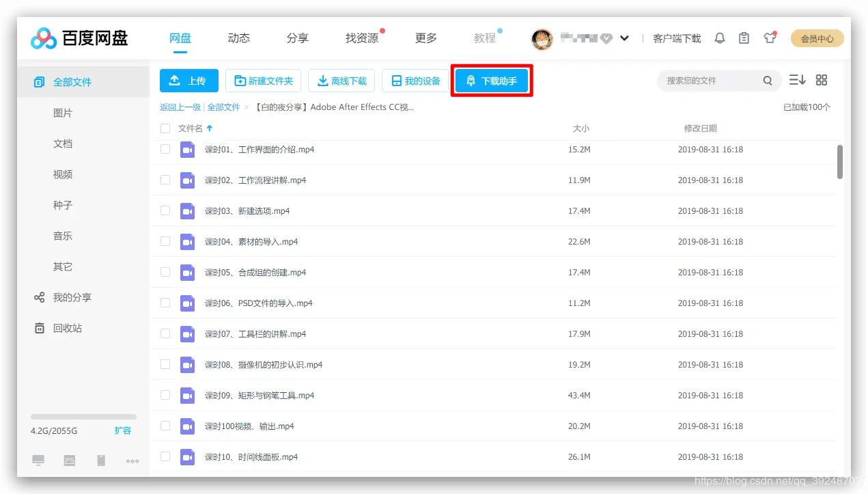
Task: Click the storage usage progress bar
Action: coord(83,417)
